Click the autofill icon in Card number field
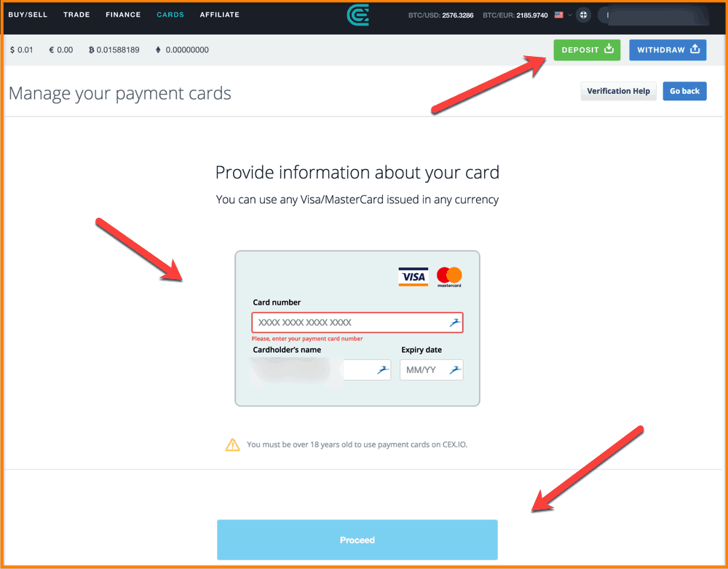 (x=455, y=322)
